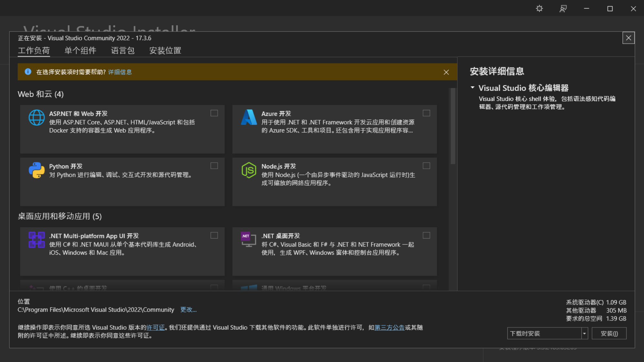Open the 详细信息 help link
The image size is (644, 362).
tap(120, 72)
